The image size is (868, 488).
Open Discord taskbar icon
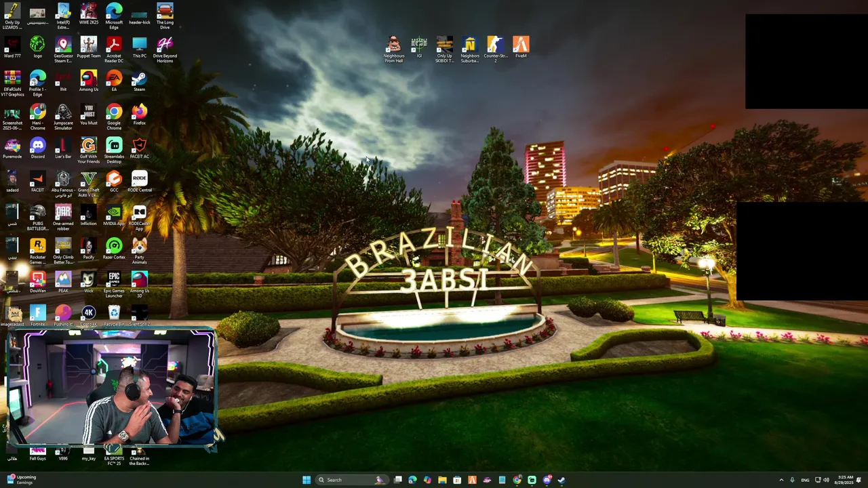point(547,480)
